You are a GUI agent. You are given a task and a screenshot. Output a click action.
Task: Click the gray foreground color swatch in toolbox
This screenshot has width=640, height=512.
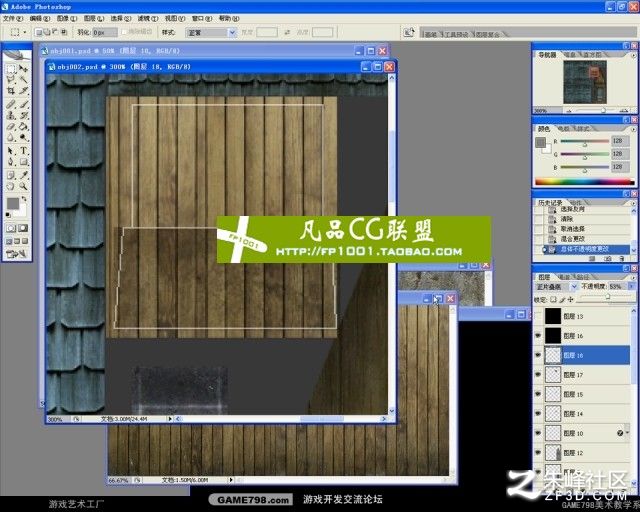pyautogui.click(x=13, y=204)
